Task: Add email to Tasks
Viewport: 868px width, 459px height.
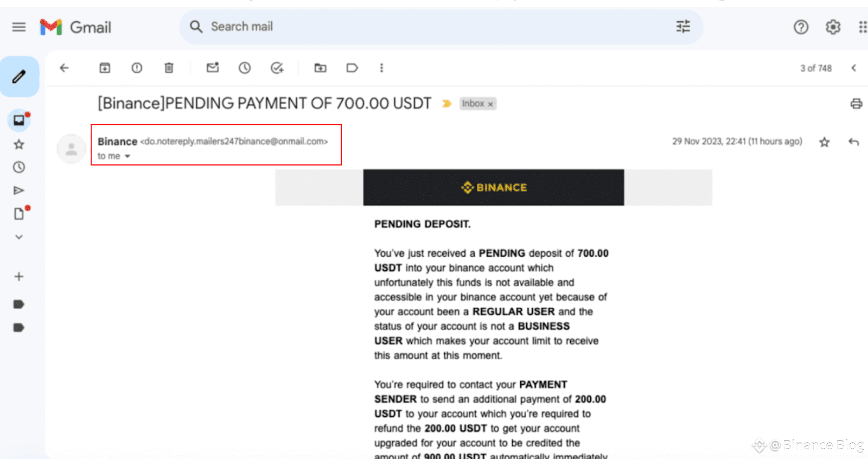Action: (277, 68)
